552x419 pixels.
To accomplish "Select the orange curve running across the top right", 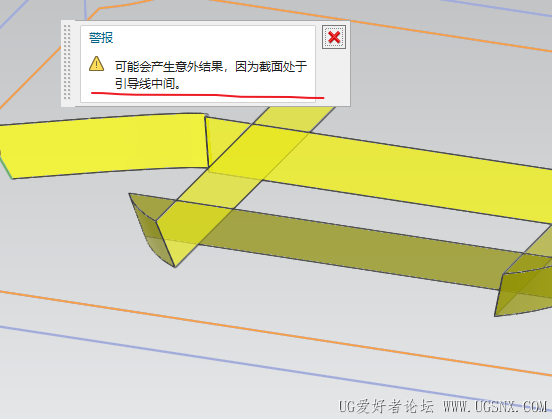I will pyautogui.click(x=387, y=25).
